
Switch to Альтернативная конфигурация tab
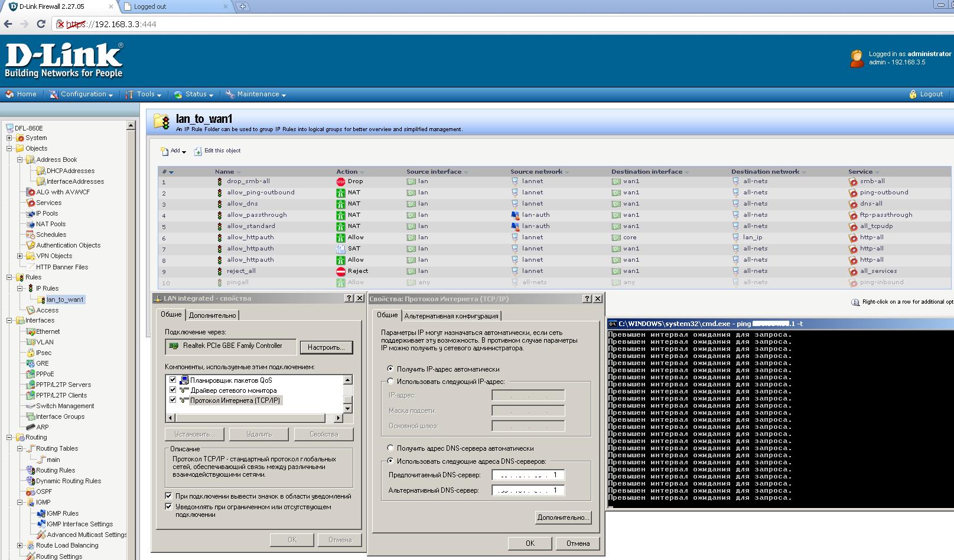451,316
